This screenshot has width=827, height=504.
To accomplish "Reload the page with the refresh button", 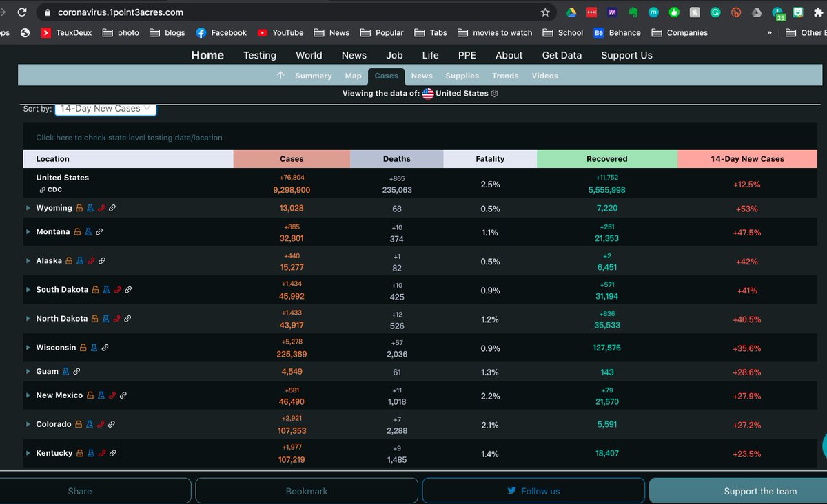I will click(22, 12).
